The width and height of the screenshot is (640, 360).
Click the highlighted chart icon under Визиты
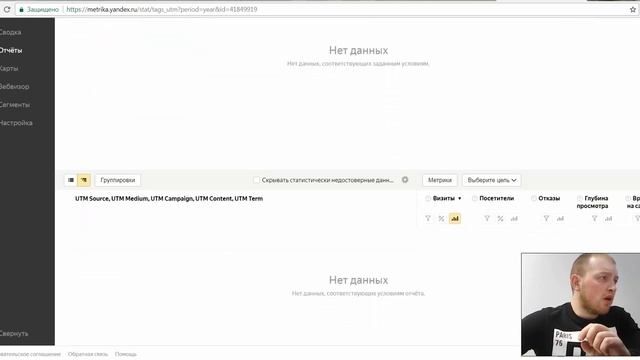pyautogui.click(x=455, y=219)
